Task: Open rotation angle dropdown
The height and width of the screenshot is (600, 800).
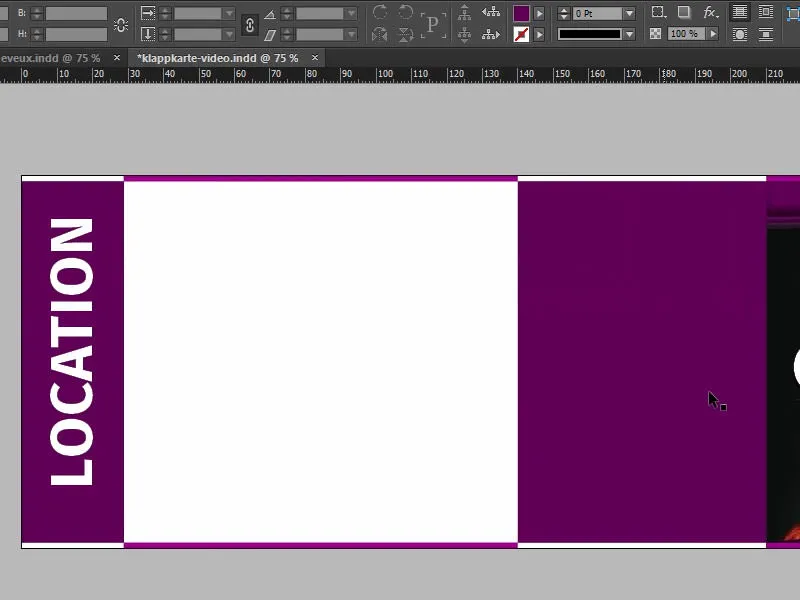Action: pos(351,13)
